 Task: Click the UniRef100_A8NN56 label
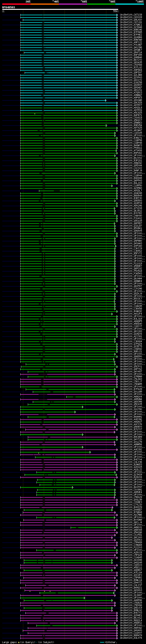pyautogui.click(x=131, y=445)
